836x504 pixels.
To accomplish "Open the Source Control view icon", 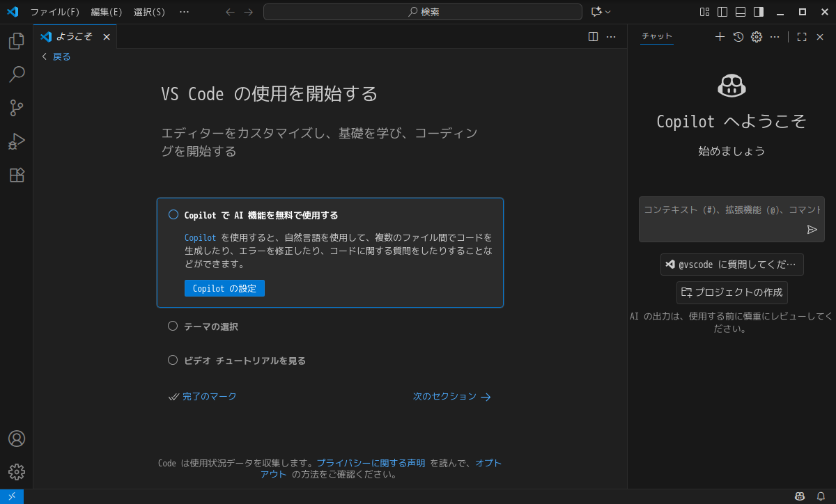I will click(x=17, y=108).
